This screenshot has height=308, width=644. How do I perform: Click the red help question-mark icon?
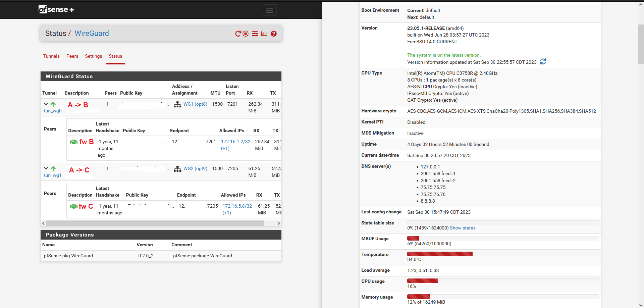[x=274, y=34]
